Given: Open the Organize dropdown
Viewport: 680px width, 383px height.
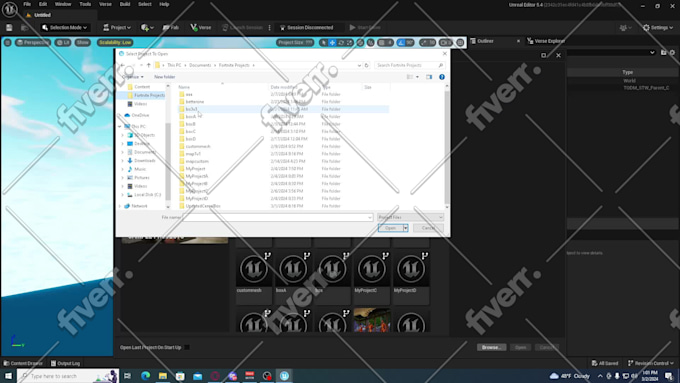Looking at the screenshot, I should pos(132,77).
